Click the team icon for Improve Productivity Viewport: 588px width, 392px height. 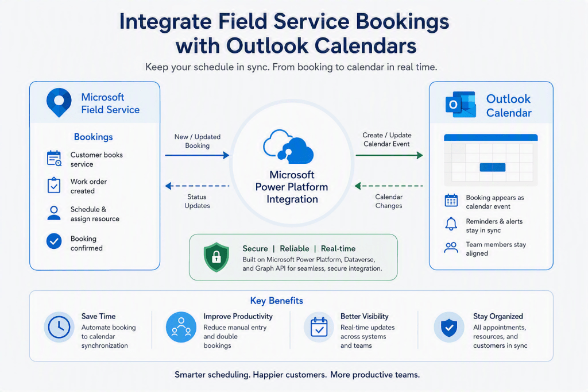tap(181, 327)
